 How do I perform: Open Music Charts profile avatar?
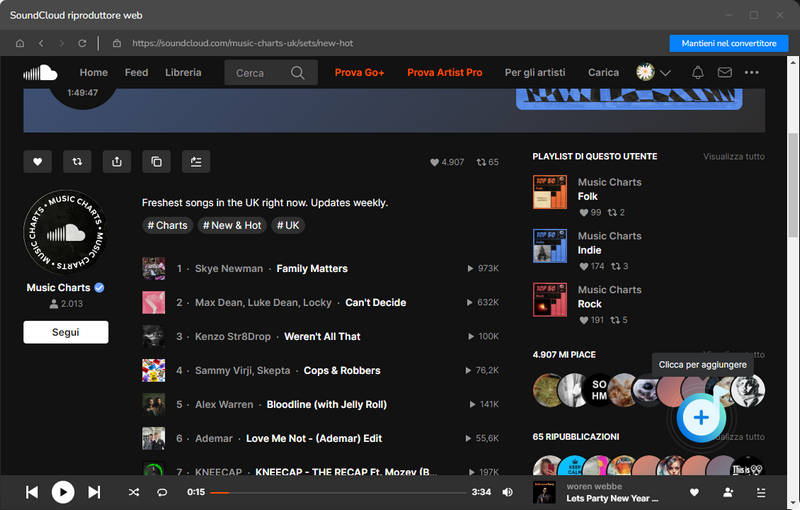[64, 233]
